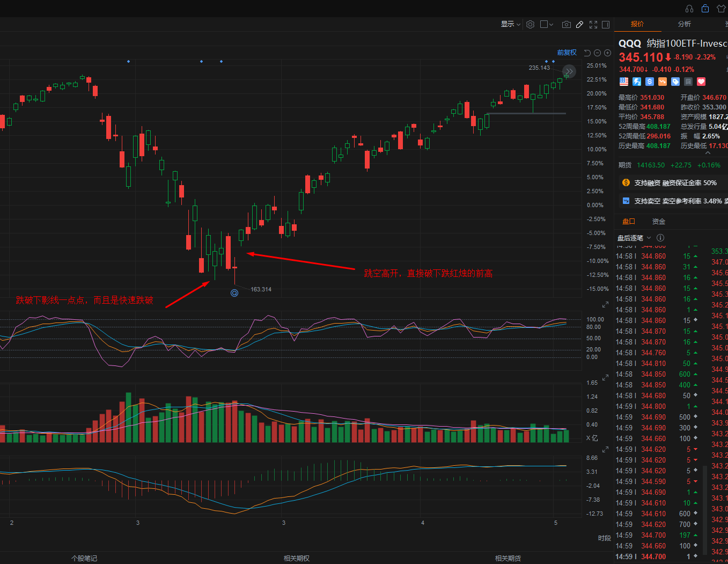The width and height of the screenshot is (728, 564).
Task: Open the 支持卖空 short selling info row
Action: pyautogui.click(x=673, y=201)
